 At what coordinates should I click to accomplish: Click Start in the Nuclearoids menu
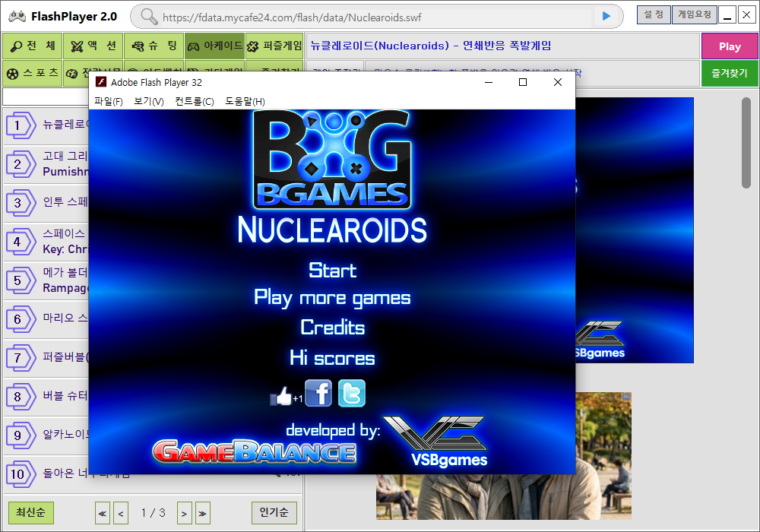coord(333,270)
